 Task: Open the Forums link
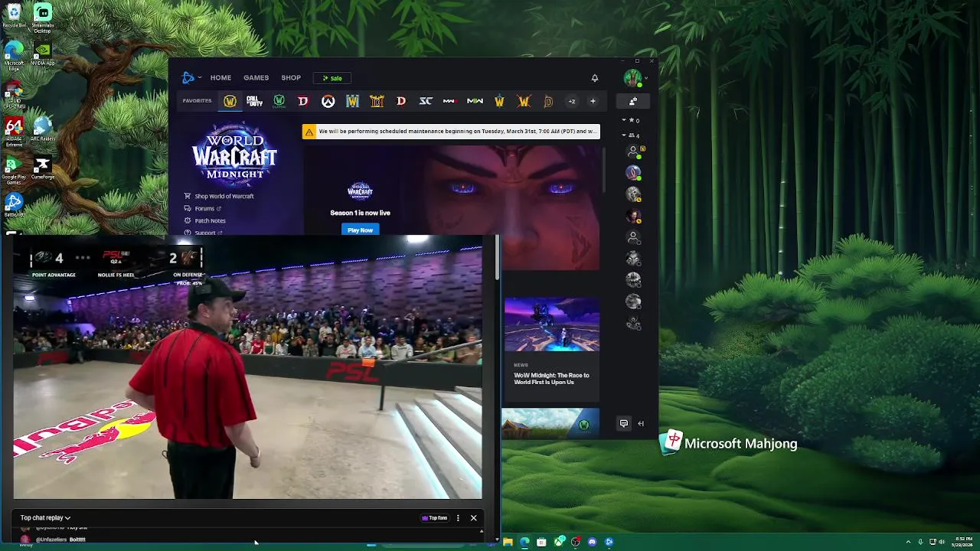point(204,208)
